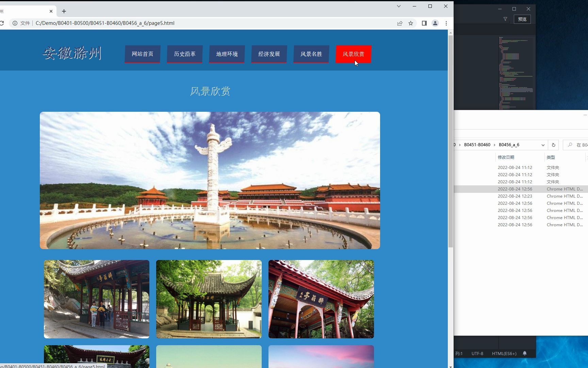Open the pavilion photo with tourists
The height and width of the screenshot is (368, 588).
pyautogui.click(x=97, y=299)
